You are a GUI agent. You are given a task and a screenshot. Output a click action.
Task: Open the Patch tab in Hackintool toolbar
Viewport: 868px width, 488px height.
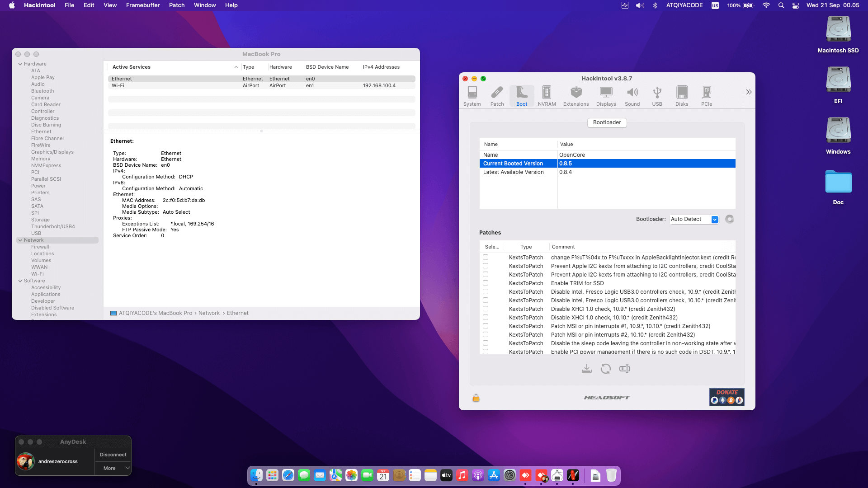pos(497,96)
